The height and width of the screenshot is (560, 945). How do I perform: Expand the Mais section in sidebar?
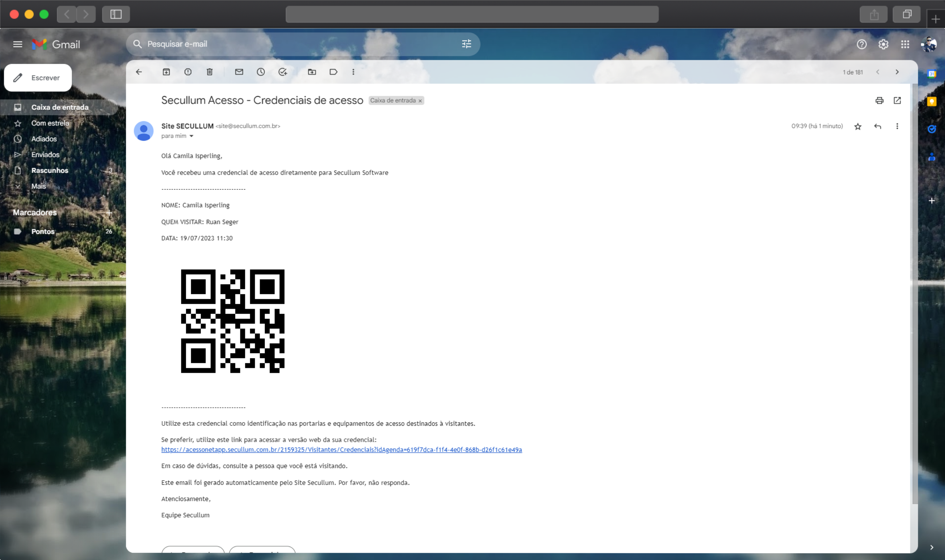point(38,186)
